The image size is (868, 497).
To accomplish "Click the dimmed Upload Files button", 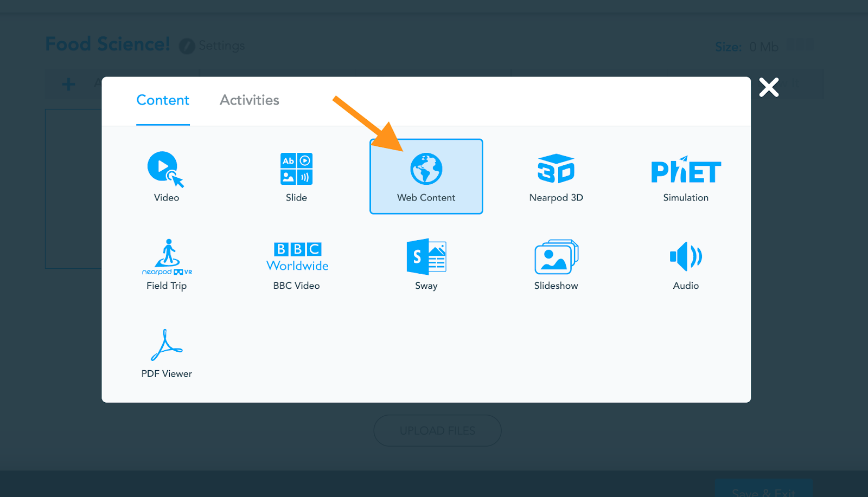I will [x=437, y=431].
